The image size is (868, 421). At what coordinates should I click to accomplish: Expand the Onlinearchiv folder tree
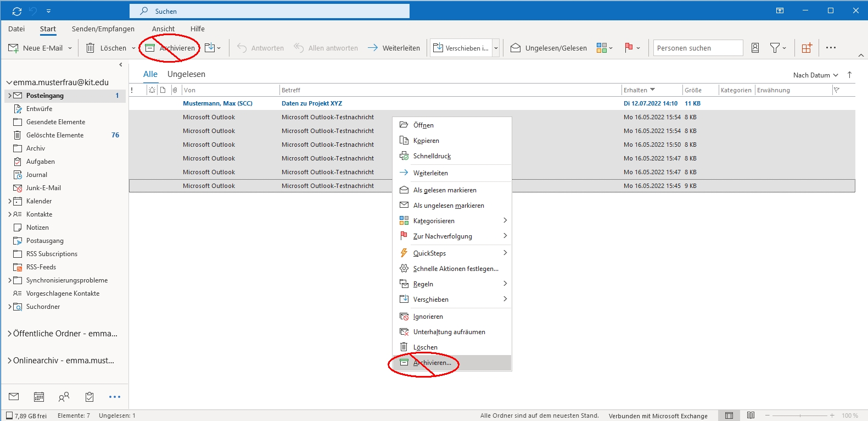[9, 361]
